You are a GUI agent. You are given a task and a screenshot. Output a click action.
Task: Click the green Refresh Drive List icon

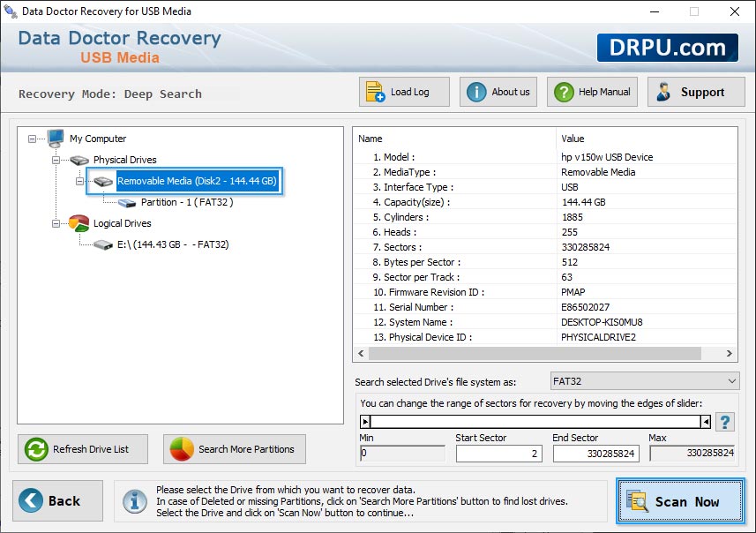tap(36, 449)
